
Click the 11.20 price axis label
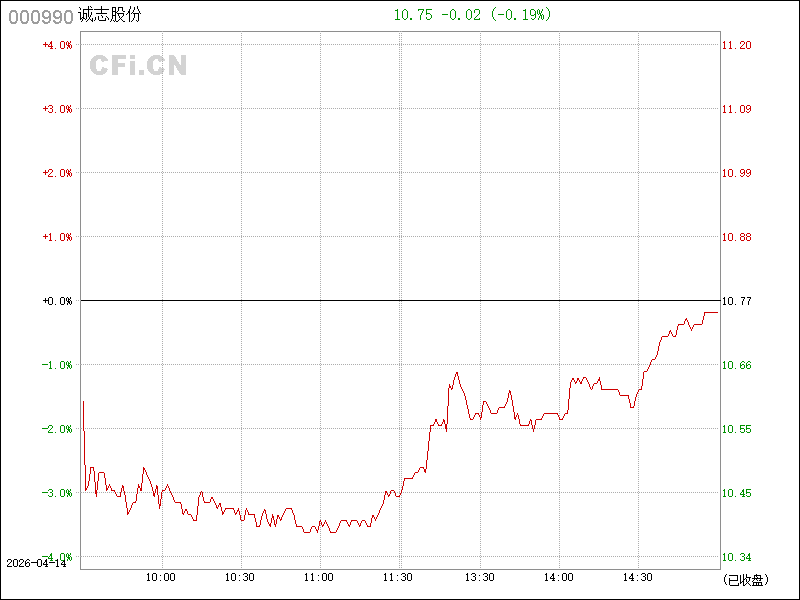tap(737, 45)
